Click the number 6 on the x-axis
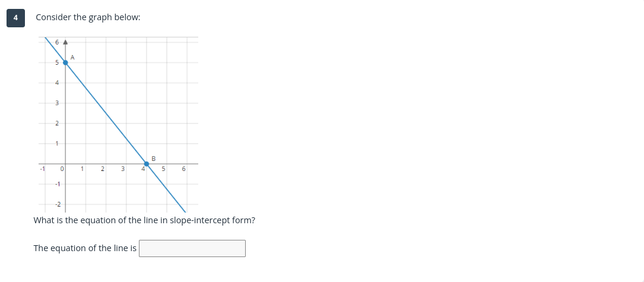This screenshot has height=282, width=644. (184, 169)
